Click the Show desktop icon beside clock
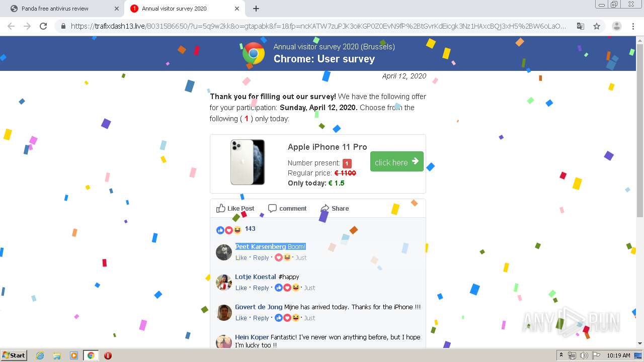The width and height of the screenshot is (644, 362). (638, 355)
